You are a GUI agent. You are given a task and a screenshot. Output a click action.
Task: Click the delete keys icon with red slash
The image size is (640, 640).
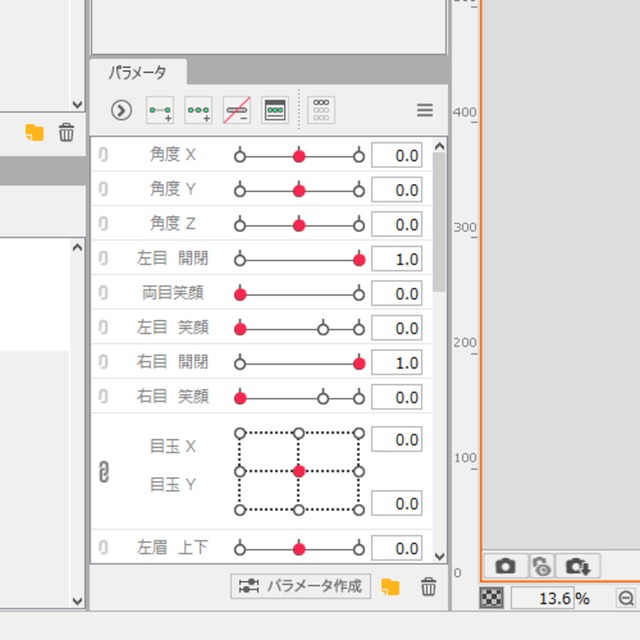point(237,110)
